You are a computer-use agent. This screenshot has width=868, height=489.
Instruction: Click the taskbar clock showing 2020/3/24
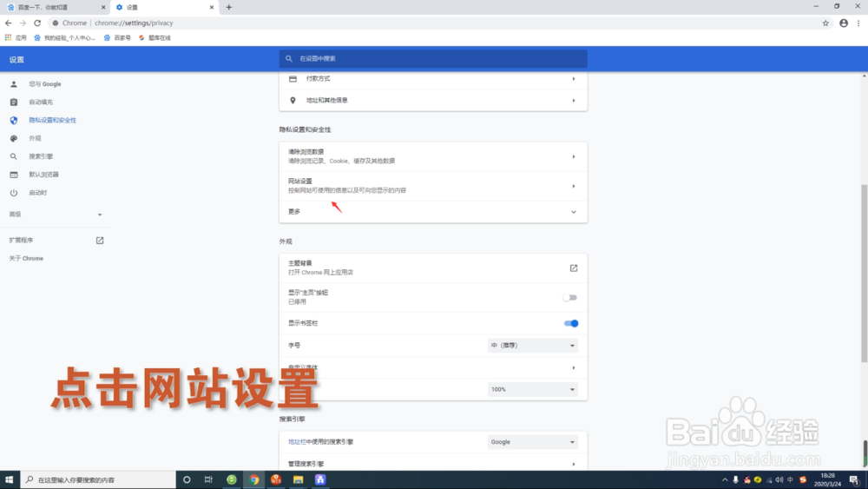(x=827, y=479)
